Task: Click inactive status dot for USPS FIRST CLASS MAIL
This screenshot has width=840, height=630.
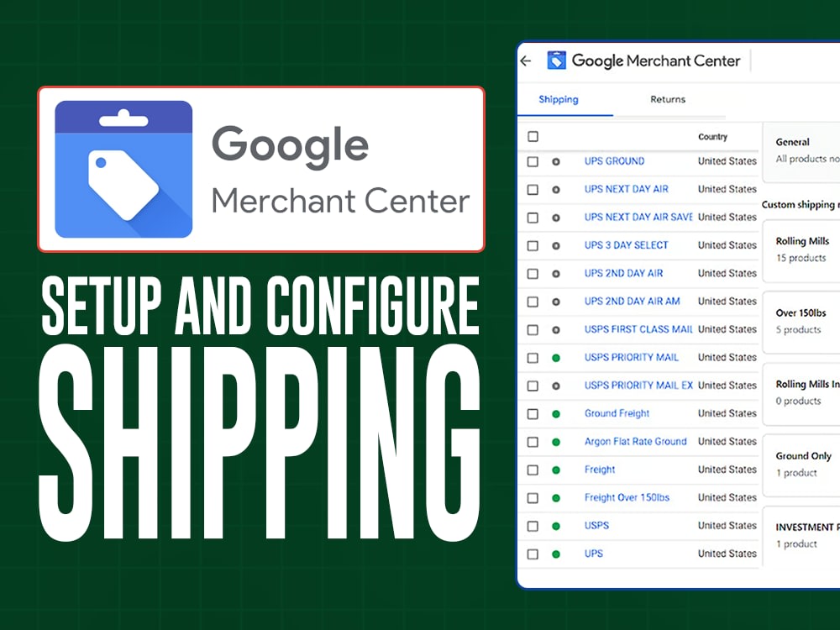Action: pyautogui.click(x=556, y=329)
